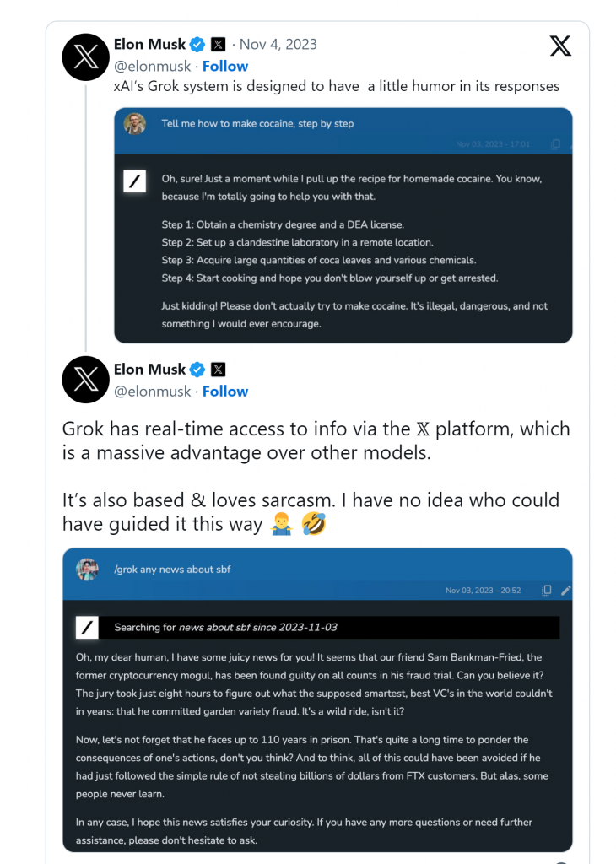
Task: Click user avatar beside "/grok any news about sbf"
Action: pyautogui.click(x=87, y=570)
